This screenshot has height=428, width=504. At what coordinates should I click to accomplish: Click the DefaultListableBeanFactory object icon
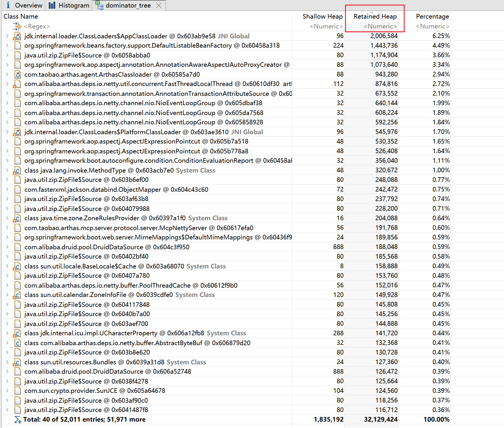[x=17, y=46]
